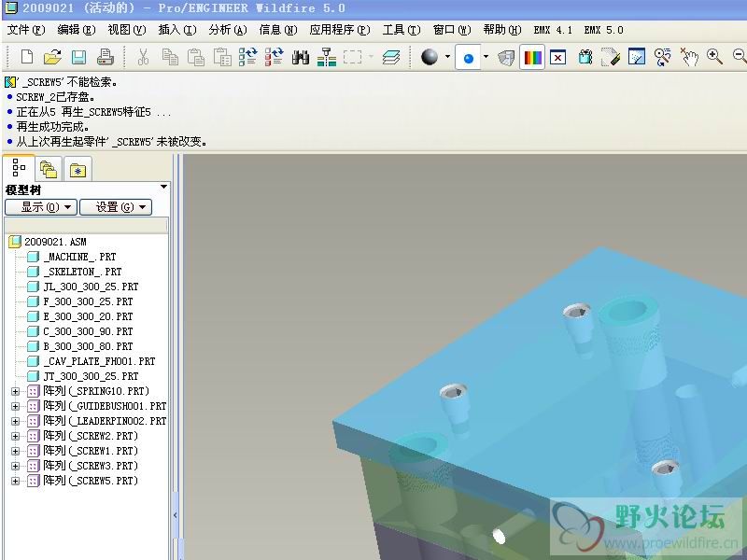Screen dimensions: 747x560
Task: Open the 窗口(W) menu
Action: (452, 30)
